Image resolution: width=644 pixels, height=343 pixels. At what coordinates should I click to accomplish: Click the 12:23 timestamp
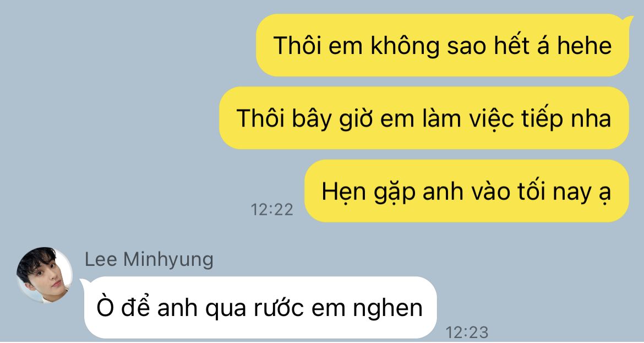[x=467, y=332]
